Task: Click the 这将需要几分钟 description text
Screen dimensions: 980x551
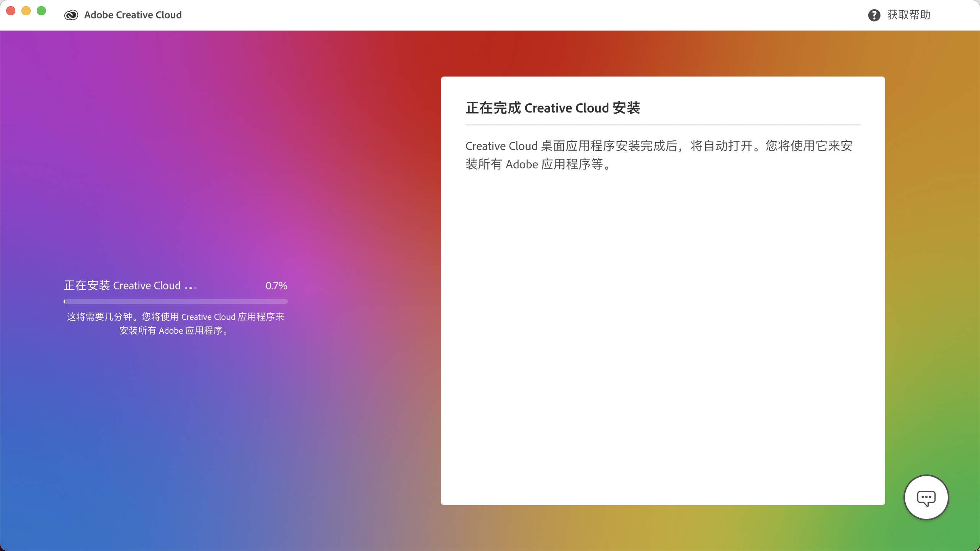Action: click(176, 324)
